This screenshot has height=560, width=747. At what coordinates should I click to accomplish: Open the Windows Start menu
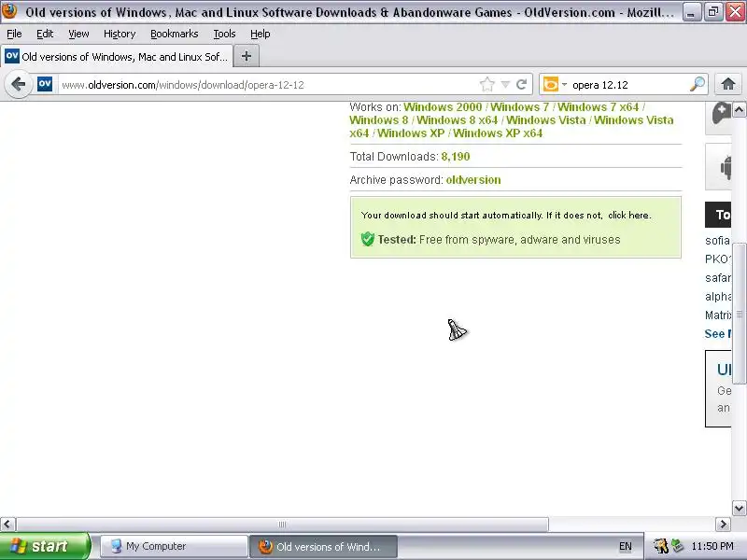point(45,546)
